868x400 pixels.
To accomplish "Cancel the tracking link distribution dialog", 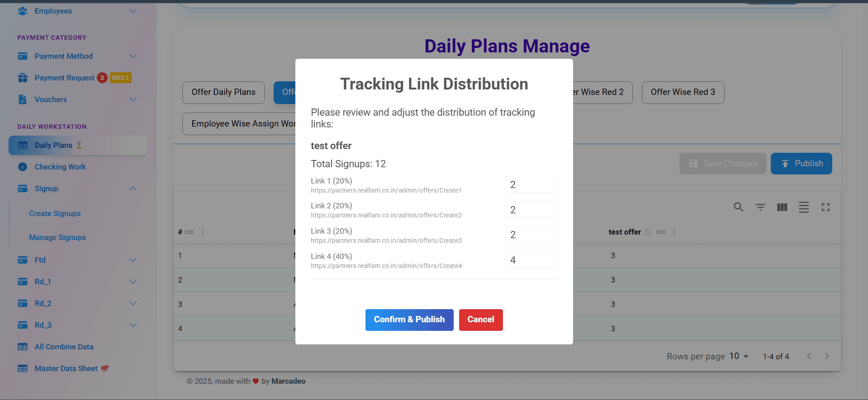I will coord(481,320).
